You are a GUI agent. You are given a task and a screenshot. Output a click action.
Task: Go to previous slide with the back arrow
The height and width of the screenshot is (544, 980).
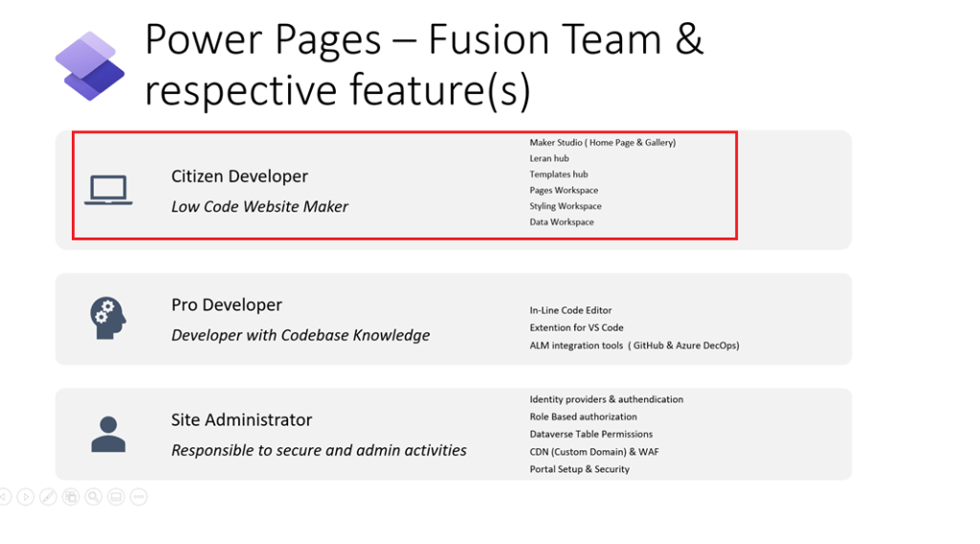point(4,496)
